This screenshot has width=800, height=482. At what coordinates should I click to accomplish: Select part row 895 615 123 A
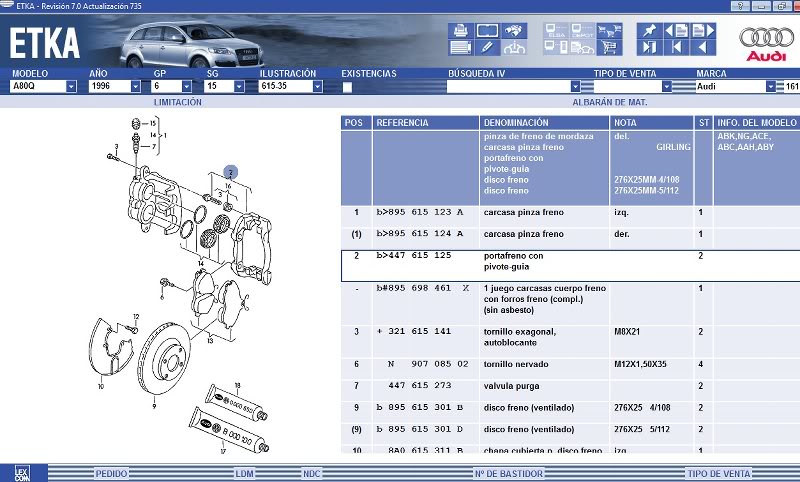[x=420, y=212]
